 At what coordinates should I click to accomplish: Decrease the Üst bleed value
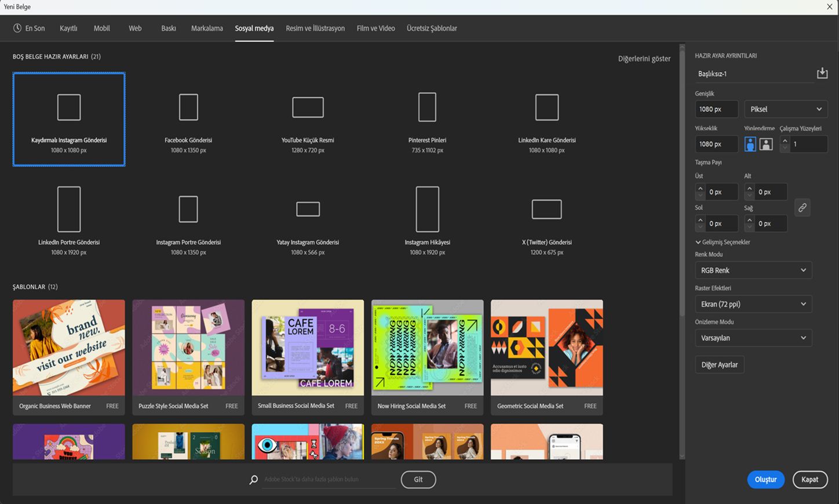pyautogui.click(x=700, y=196)
